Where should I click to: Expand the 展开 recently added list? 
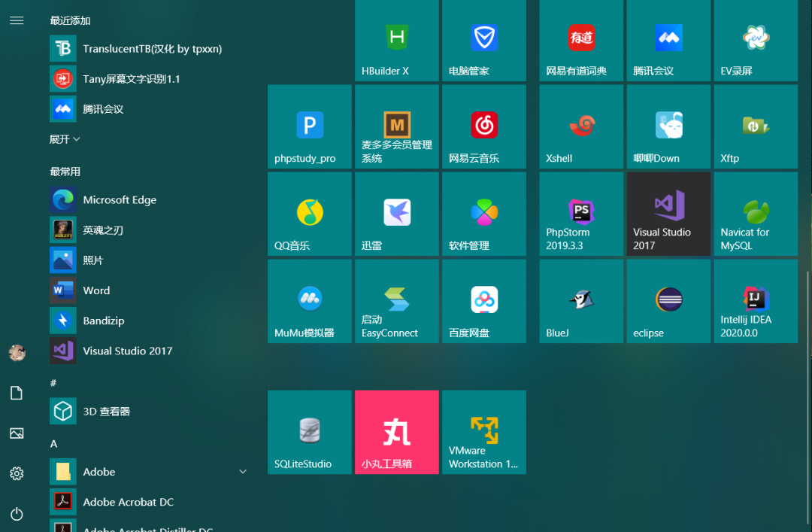point(65,139)
